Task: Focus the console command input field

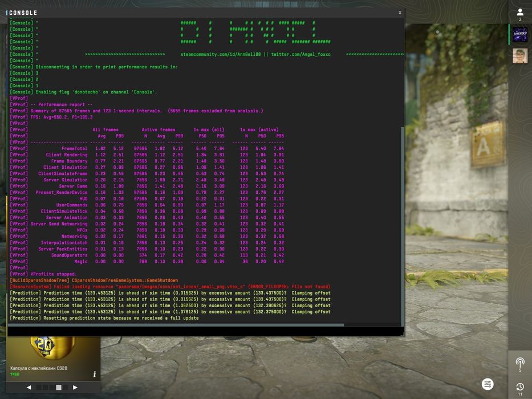Action: pyautogui.click(x=205, y=332)
